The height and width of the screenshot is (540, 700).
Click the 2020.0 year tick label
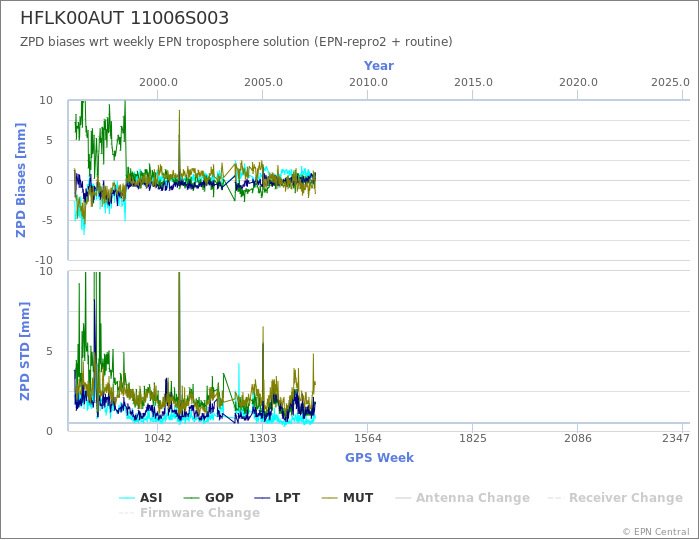coord(578,83)
